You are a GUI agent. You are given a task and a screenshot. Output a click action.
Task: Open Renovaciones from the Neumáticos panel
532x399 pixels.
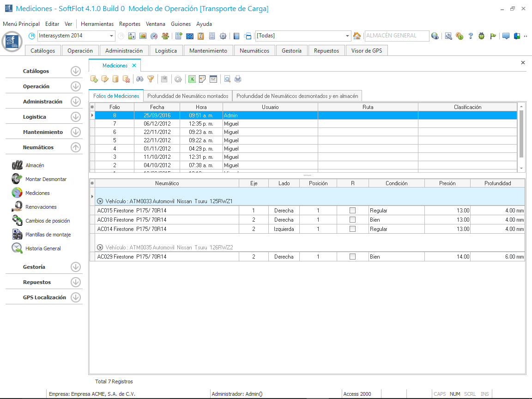point(41,207)
